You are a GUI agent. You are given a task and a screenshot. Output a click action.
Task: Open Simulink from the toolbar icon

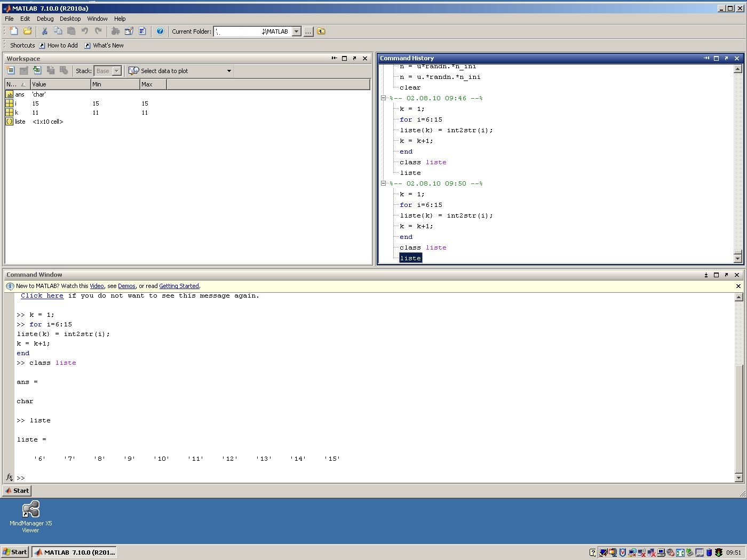(x=115, y=31)
